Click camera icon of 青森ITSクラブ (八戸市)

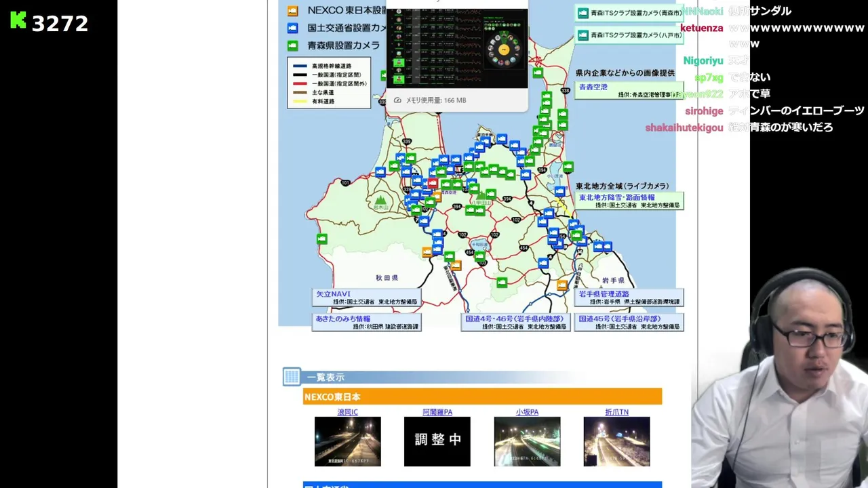tap(583, 35)
